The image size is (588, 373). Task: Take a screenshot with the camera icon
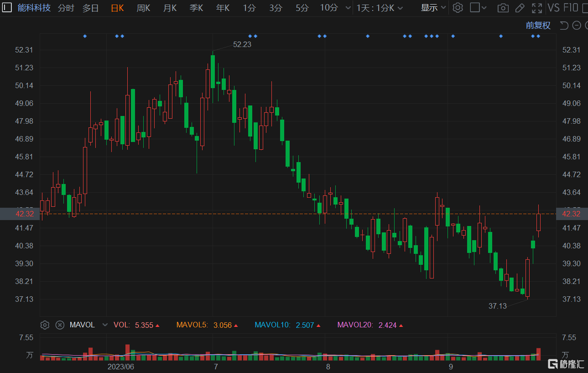pos(503,8)
